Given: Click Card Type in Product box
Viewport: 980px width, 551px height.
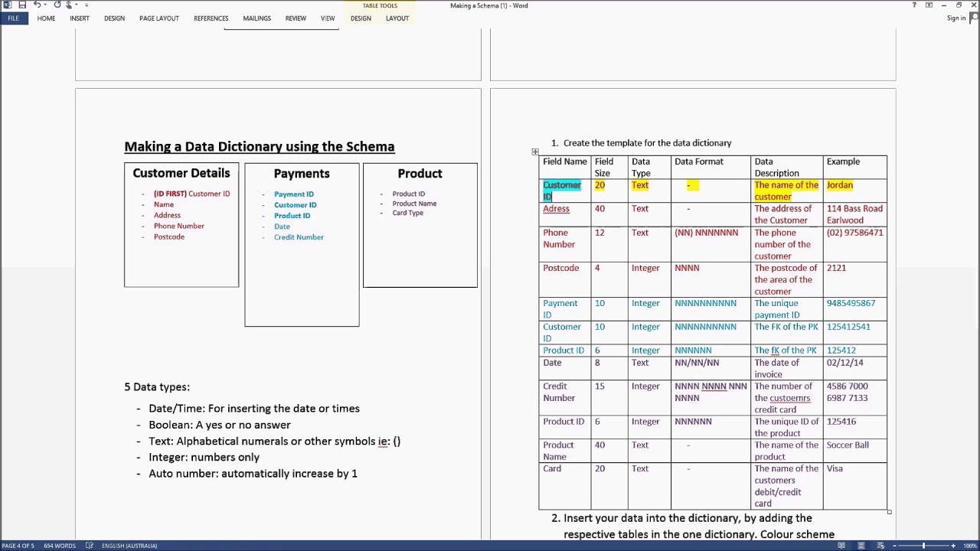Looking at the screenshot, I should pos(408,213).
